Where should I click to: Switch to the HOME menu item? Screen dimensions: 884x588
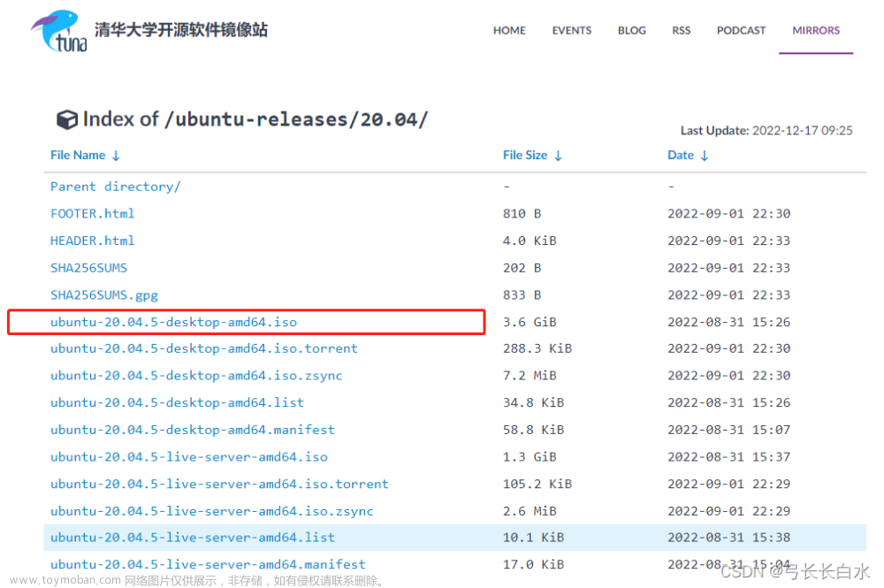[509, 30]
